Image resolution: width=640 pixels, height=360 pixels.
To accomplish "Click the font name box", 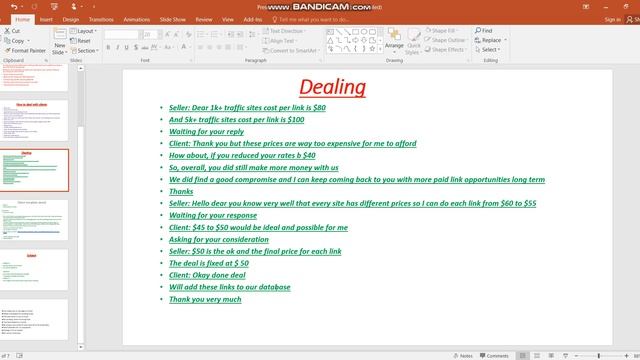I will [121, 35].
